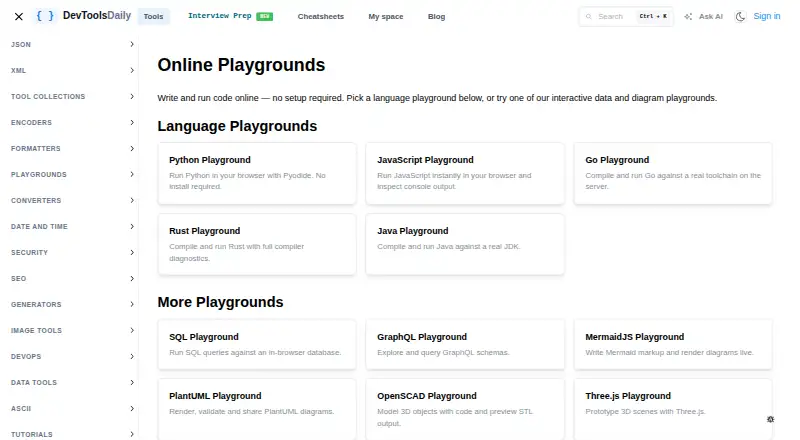800x440 pixels.
Task: Click the DevToolsDaily curly braces logo
Action: click(45, 16)
